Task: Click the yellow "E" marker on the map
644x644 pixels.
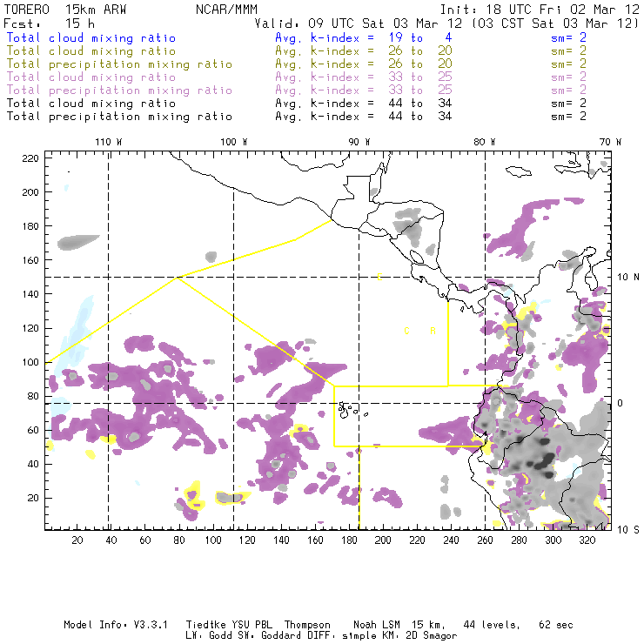Action: [x=380, y=278]
